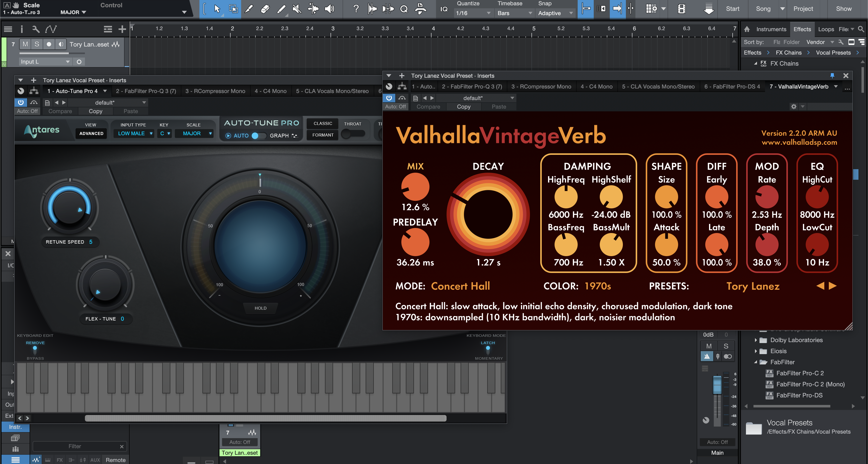Mute track 7 with M button
Image resolution: width=868 pixels, height=464 pixels.
click(25, 44)
